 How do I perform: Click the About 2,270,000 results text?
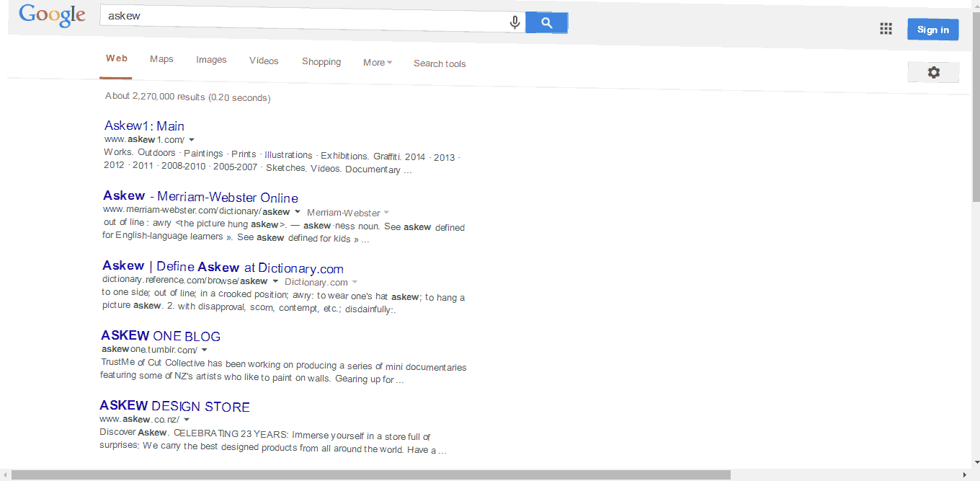pos(187,97)
